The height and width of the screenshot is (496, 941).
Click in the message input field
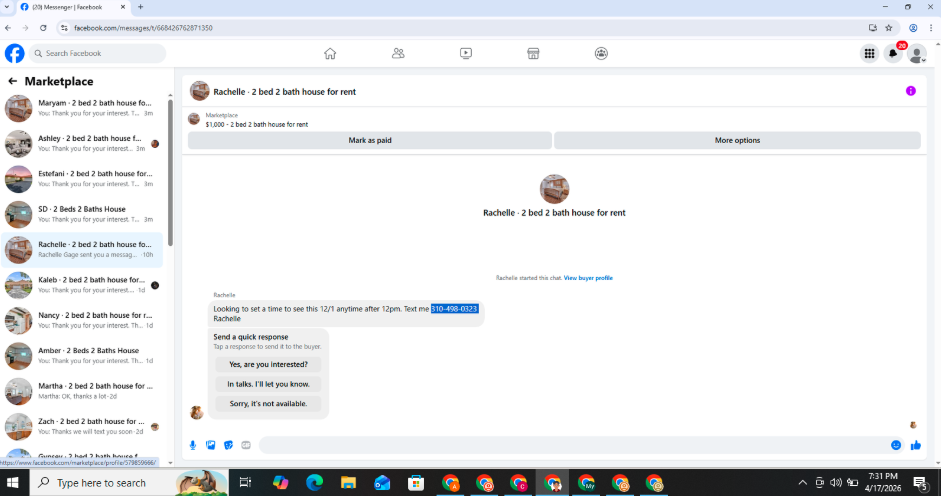pyautogui.click(x=573, y=445)
